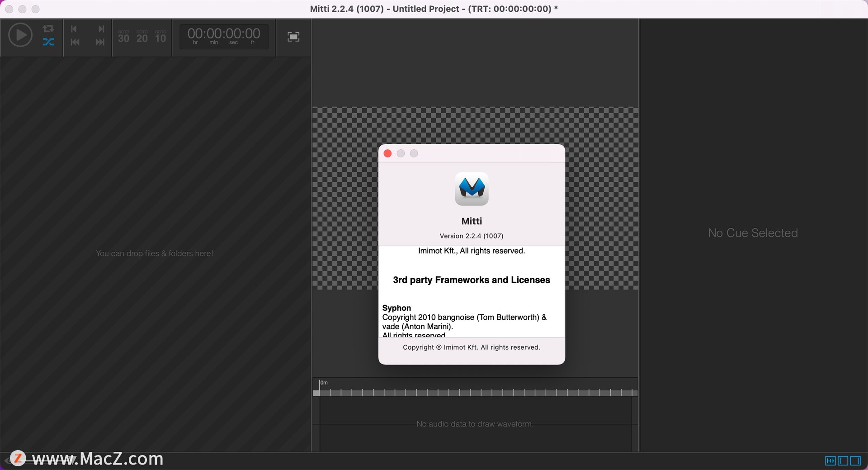Click 'Imimot Kft., All rights reserved.' line
The height and width of the screenshot is (470, 868).
click(472, 251)
